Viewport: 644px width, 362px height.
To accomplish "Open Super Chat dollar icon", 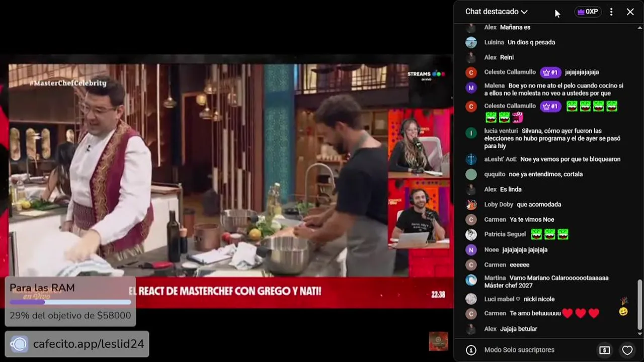I will pos(605,350).
